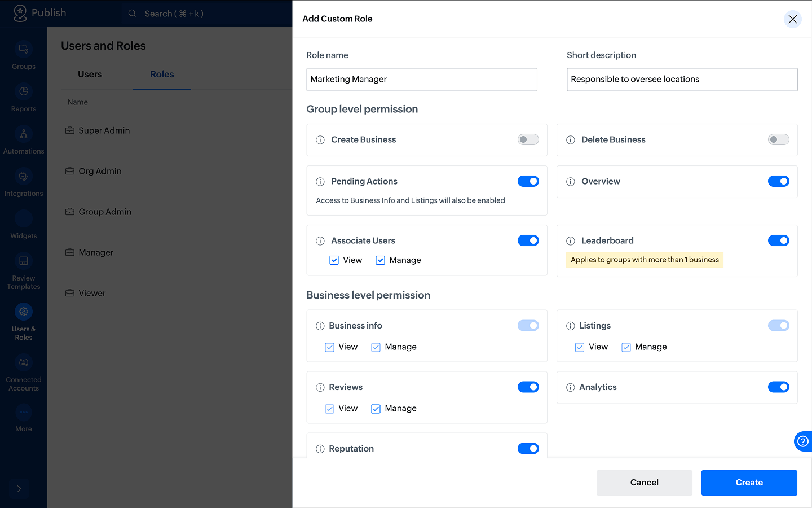This screenshot has height=508, width=812.
Task: Click the Name column header
Action: pyautogui.click(x=78, y=102)
